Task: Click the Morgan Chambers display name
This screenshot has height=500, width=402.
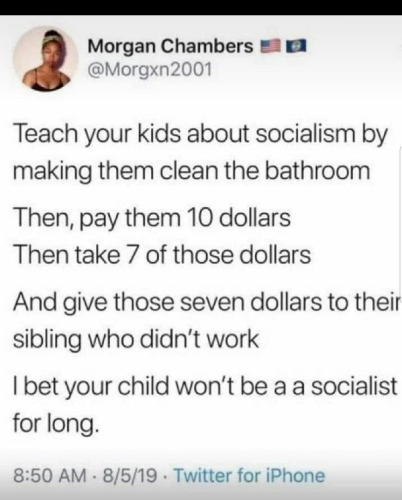Action: coord(170,47)
